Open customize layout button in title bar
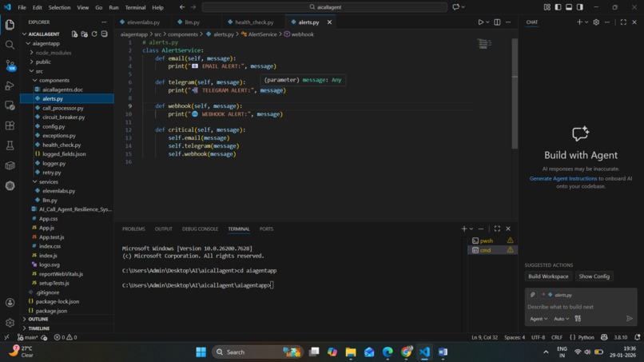Image resolution: width=644 pixels, height=362 pixels. point(547,7)
